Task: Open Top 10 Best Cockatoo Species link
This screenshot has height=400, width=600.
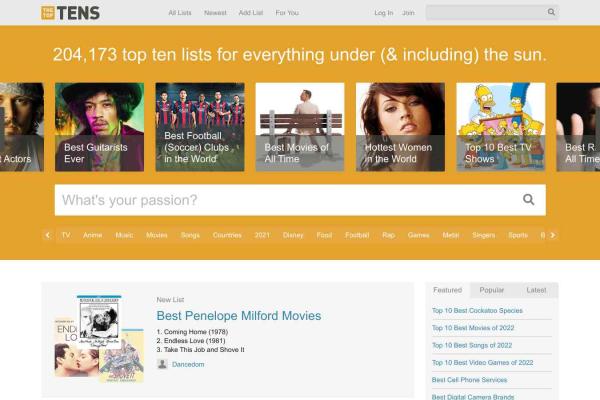Action: 477,310
